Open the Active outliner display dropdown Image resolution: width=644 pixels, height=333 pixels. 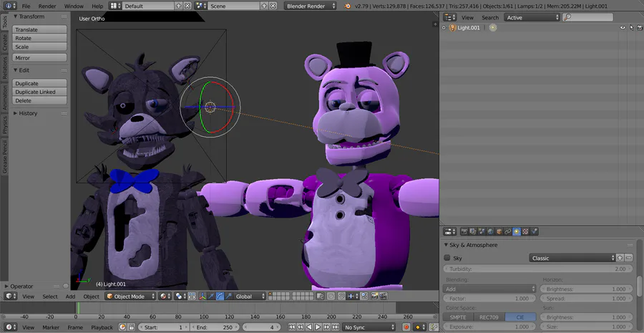(x=532, y=17)
